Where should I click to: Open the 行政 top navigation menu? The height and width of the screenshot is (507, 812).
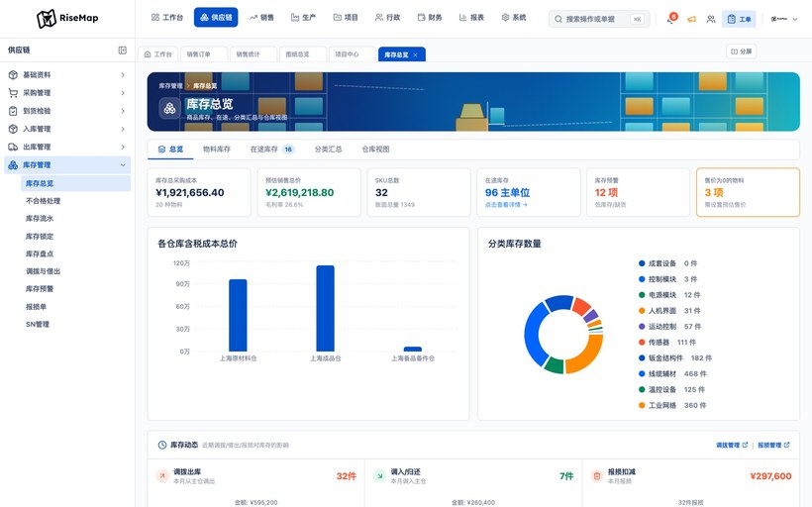(387, 18)
